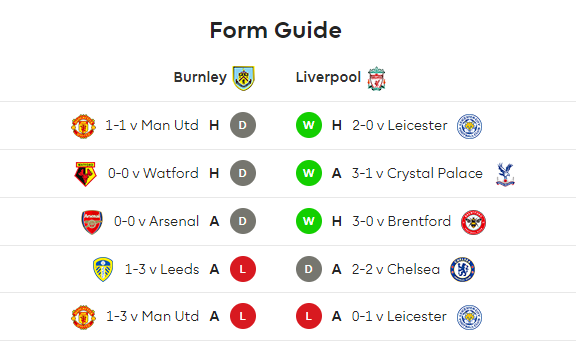Click Man Utd crest beside 1-1 result
This screenshot has width=576, height=362.
(x=83, y=126)
